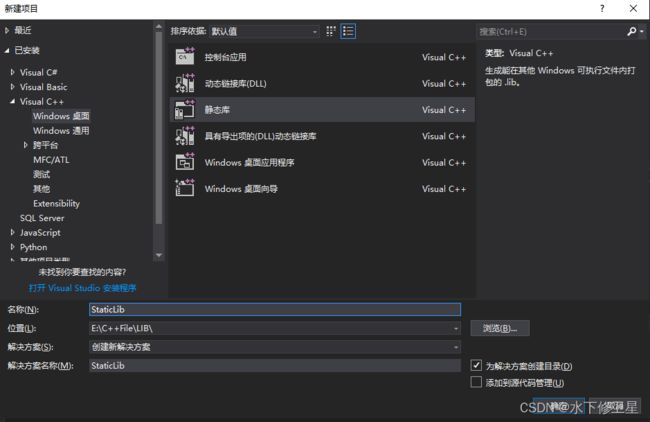Screen dimensions: 650x422
Task: Close the 新建项目 dialog
Action: (633, 8)
